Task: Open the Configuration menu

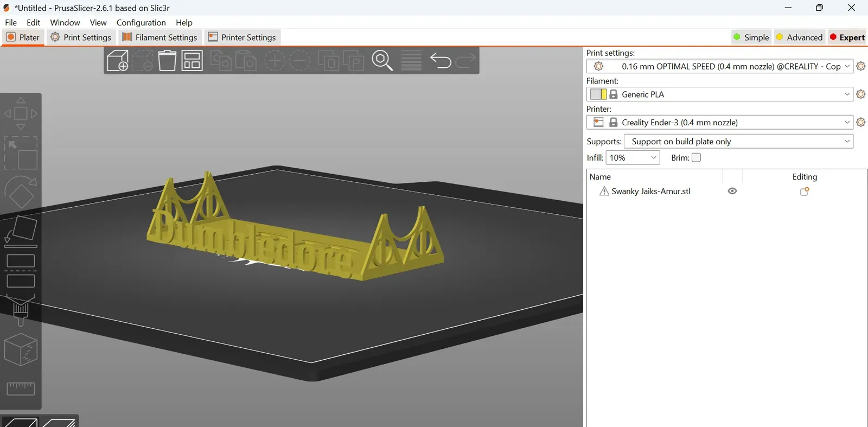Action: pos(141,22)
